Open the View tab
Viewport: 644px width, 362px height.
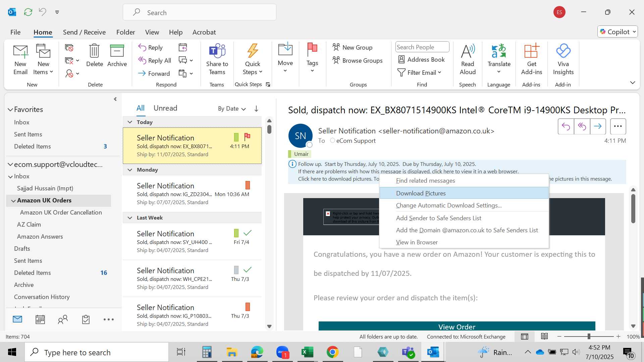pyautogui.click(x=152, y=32)
